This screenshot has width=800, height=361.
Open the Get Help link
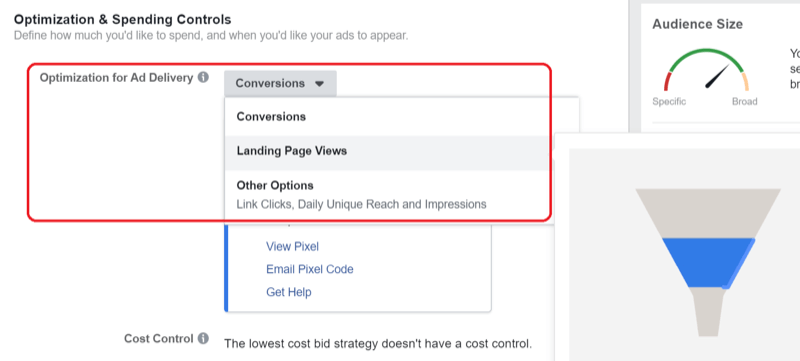coord(289,292)
